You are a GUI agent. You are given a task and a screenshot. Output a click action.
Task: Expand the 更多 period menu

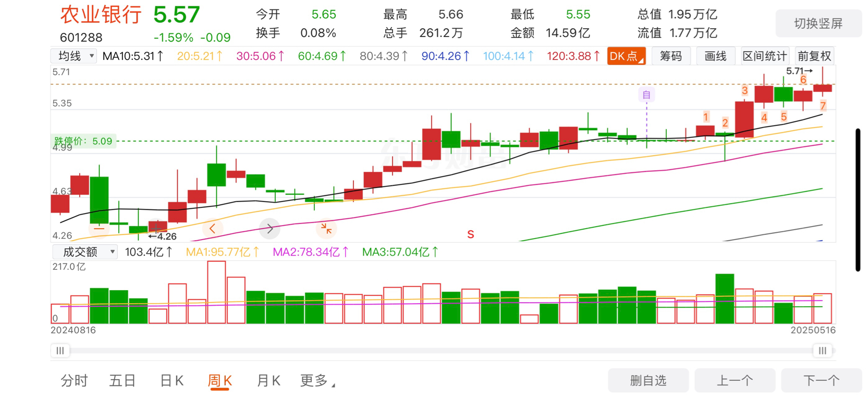click(x=317, y=381)
